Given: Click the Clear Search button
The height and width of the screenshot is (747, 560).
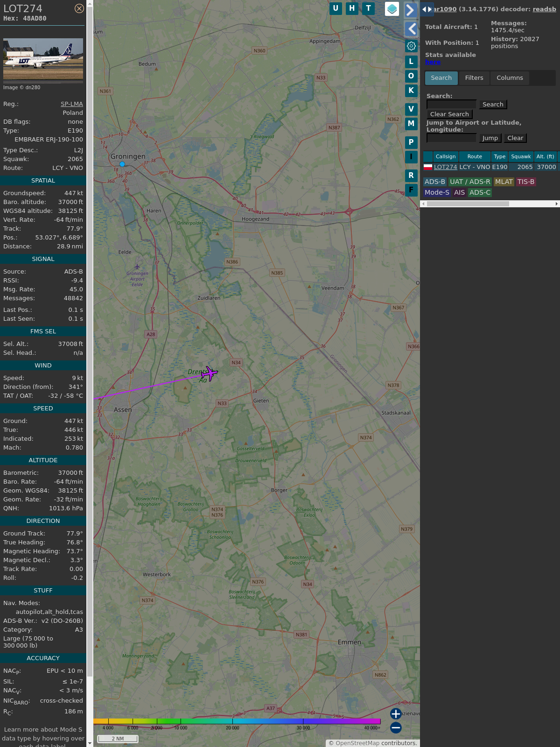Looking at the screenshot, I should (x=449, y=114).
